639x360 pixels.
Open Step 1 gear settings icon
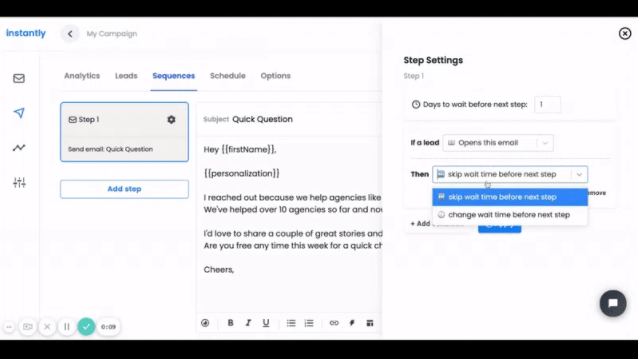click(x=171, y=119)
